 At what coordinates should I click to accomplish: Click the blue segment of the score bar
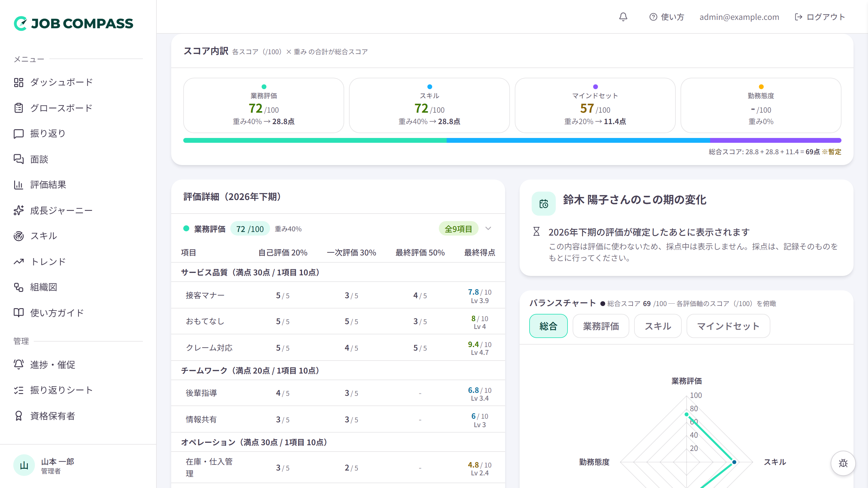pyautogui.click(x=578, y=140)
